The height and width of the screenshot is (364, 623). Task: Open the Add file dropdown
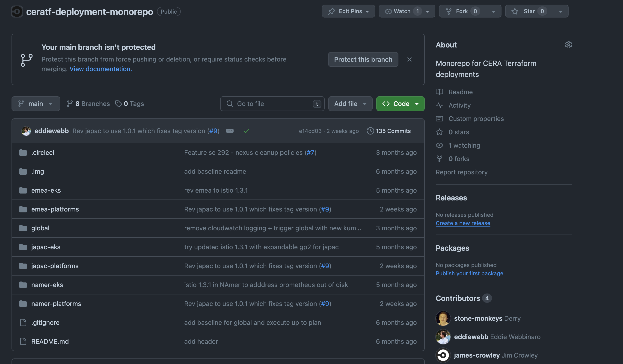click(350, 103)
